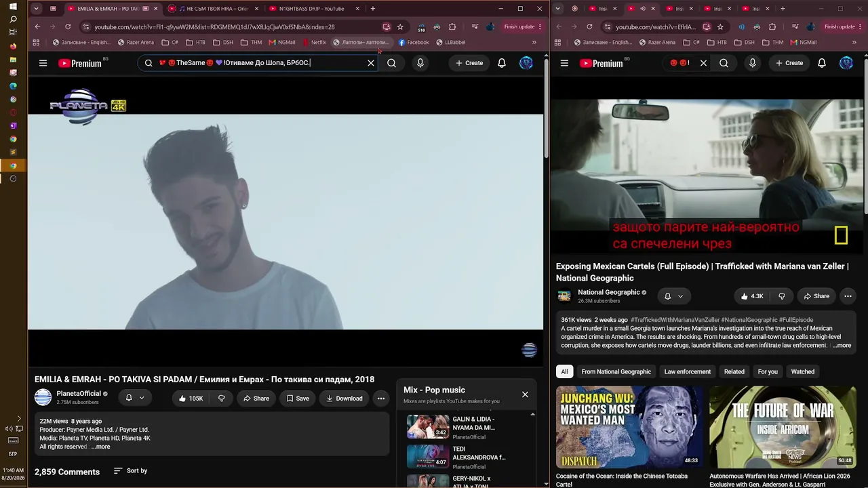Open more actions menu for EMILIA & EMRAH video
The image size is (868, 488).
(381, 399)
